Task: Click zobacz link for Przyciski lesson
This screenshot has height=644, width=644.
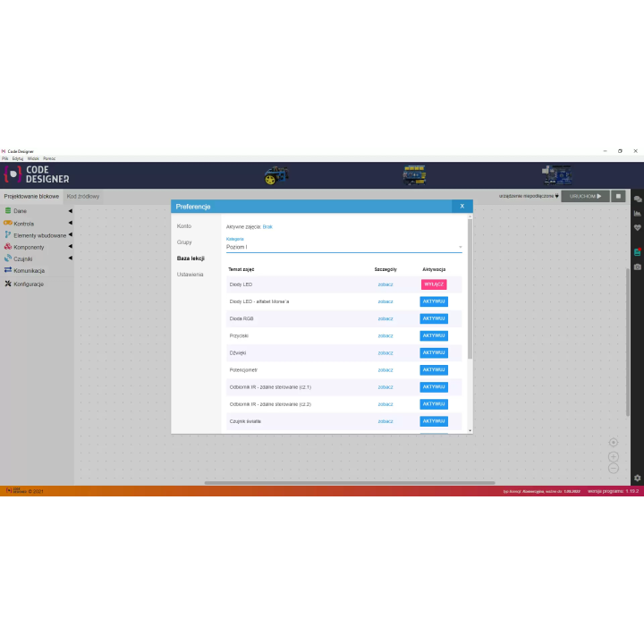Action: click(x=386, y=335)
